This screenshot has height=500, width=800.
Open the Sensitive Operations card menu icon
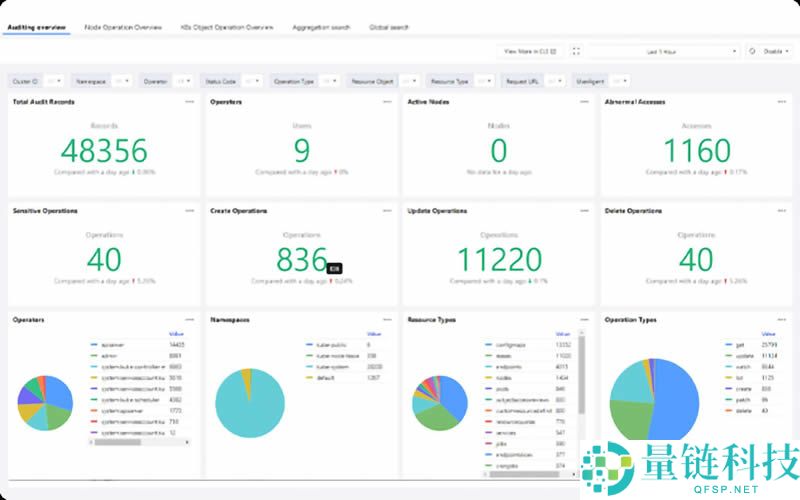189,211
